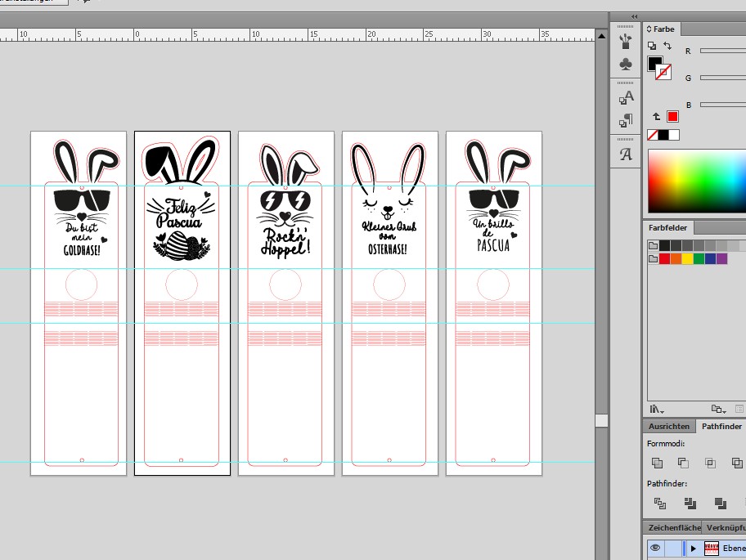746x560 pixels.
Task: Swap fill and stroke colors
Action: click(667, 46)
